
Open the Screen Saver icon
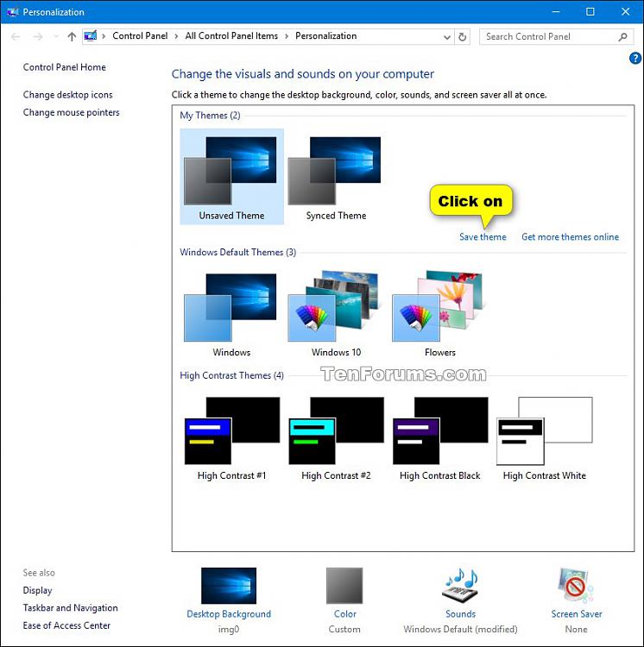click(576, 586)
